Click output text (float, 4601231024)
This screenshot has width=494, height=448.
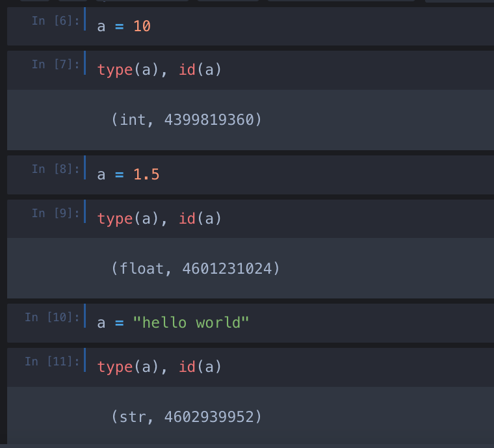196,269
